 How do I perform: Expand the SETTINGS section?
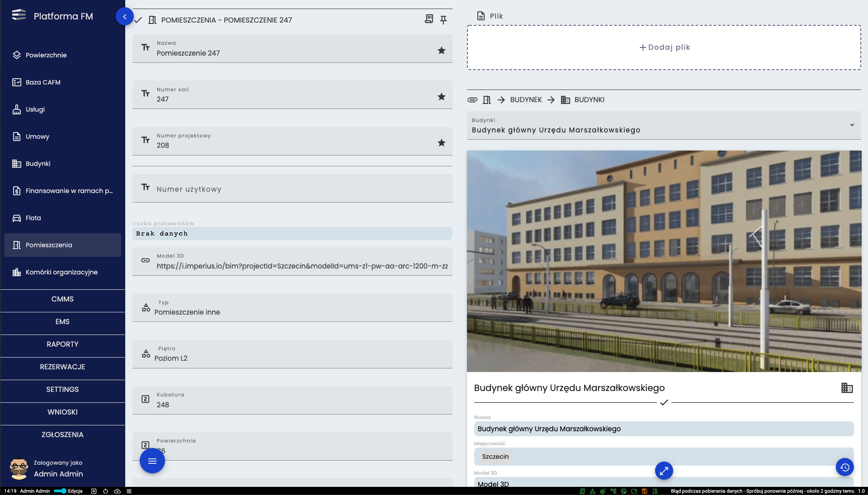point(62,390)
